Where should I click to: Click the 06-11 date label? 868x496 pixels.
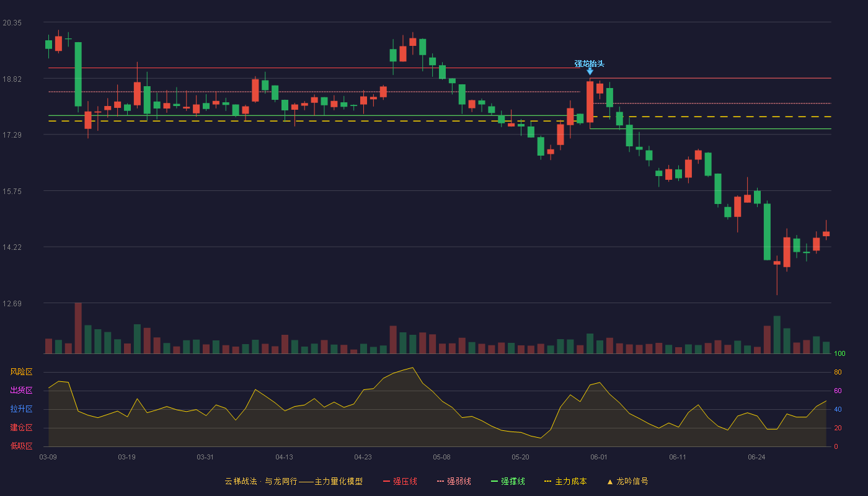678,457
